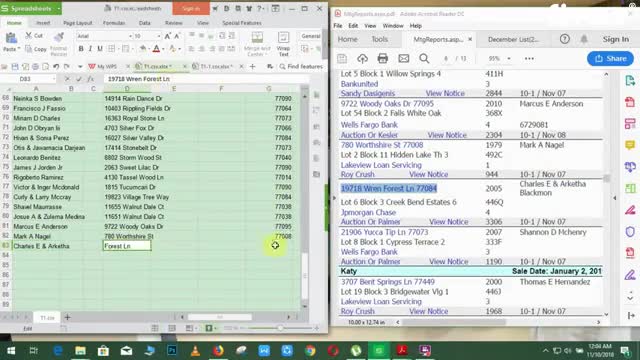This screenshot has height=360, width=640.
Task: Toggle Wrap Text for the cell
Action: pyautogui.click(x=283, y=44)
